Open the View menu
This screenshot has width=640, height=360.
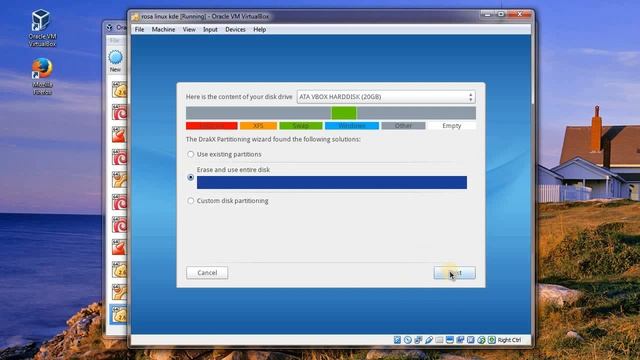point(189,29)
